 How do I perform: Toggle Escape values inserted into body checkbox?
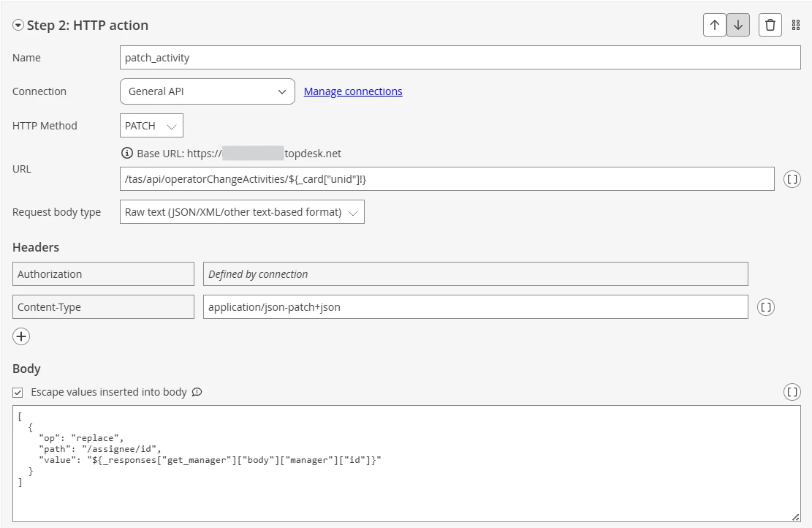(18, 392)
